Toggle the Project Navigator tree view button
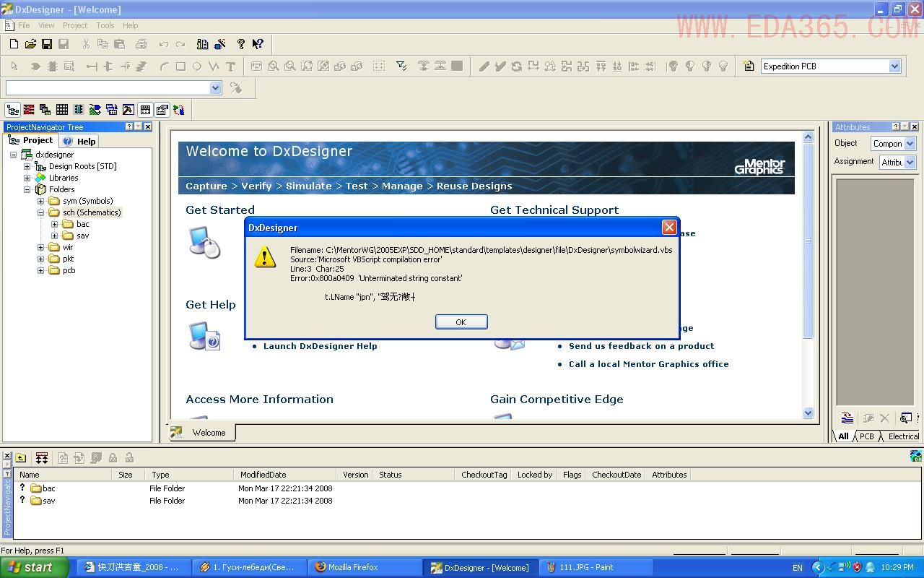The width and height of the screenshot is (924, 578). (x=12, y=110)
